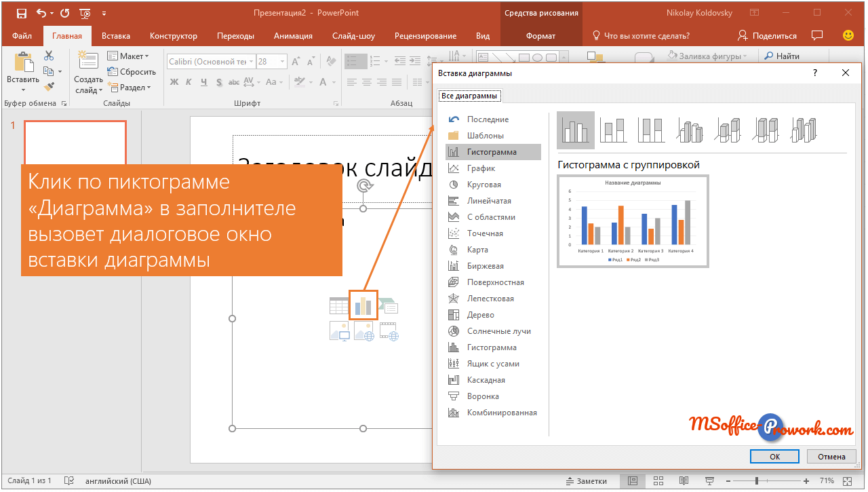This screenshot has height=492, width=868.
Task: Open help in Вставка диаграммы dialog
Action: (x=815, y=73)
